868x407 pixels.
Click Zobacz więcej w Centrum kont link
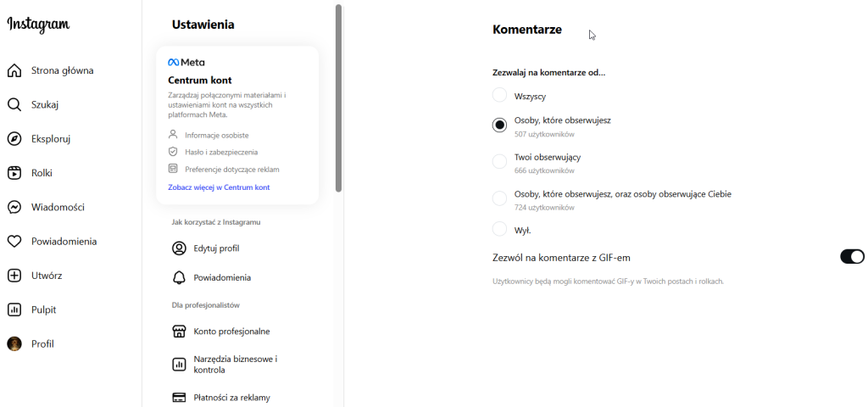point(219,187)
